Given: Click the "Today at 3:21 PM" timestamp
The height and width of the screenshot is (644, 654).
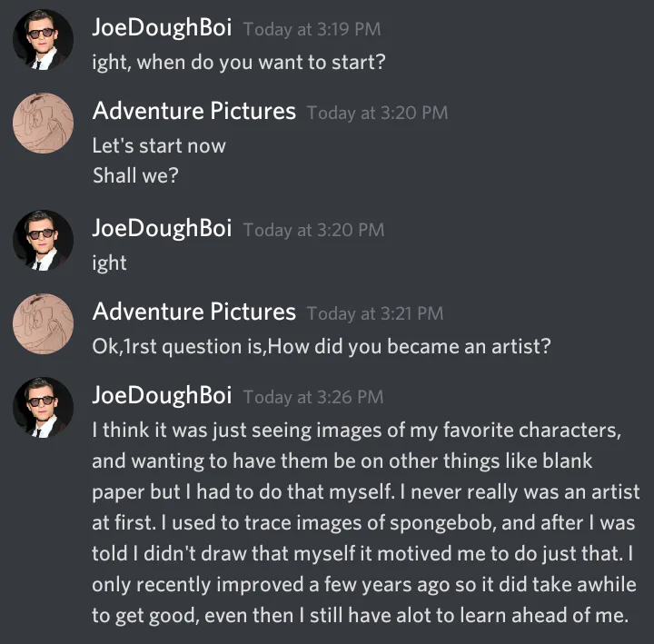Looking at the screenshot, I should pyautogui.click(x=375, y=313).
